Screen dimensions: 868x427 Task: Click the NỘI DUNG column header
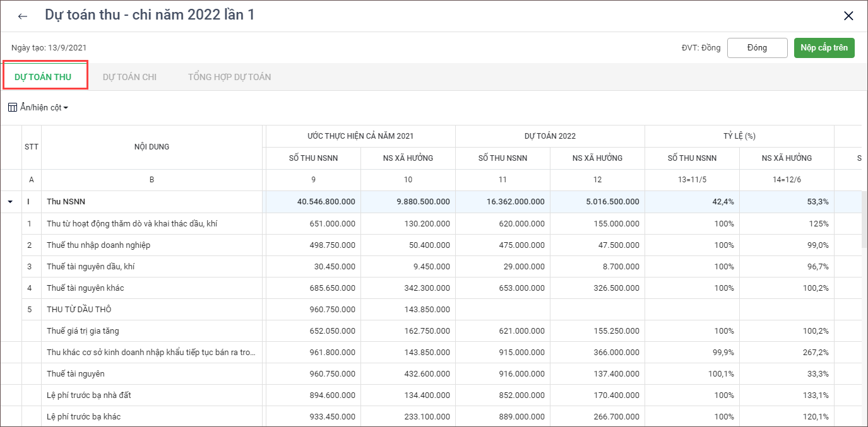(152, 147)
